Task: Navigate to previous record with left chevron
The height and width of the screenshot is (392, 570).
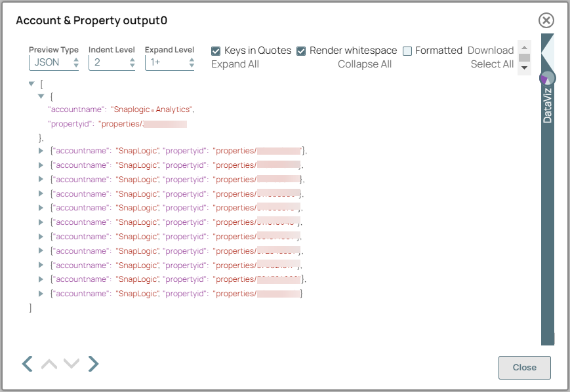Action: point(26,363)
